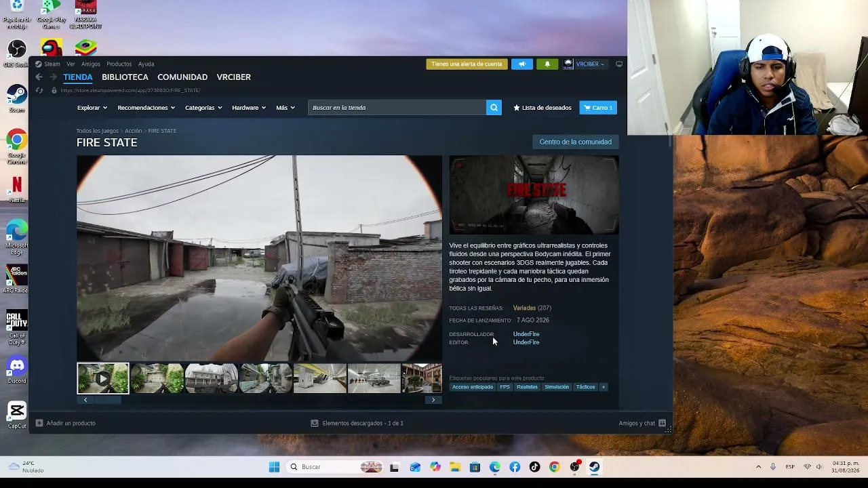Open the UnderFire editor link
Image resolution: width=868 pixels, height=488 pixels.
tap(526, 342)
